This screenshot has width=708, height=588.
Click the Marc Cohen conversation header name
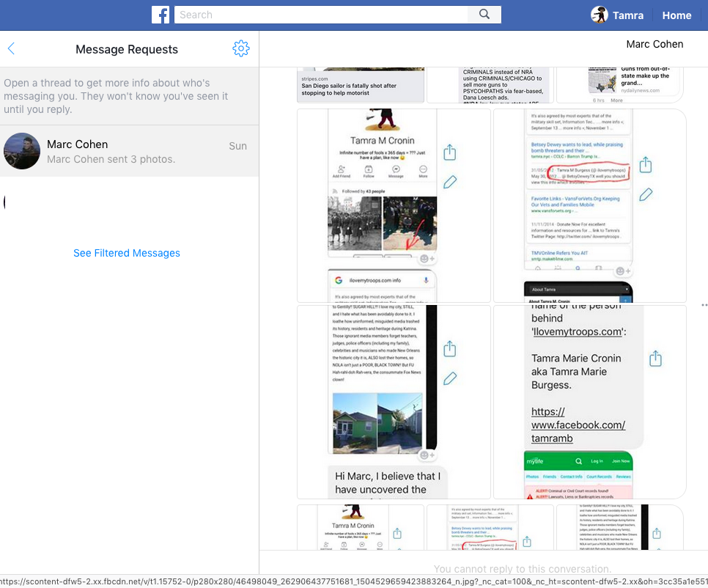(x=654, y=44)
